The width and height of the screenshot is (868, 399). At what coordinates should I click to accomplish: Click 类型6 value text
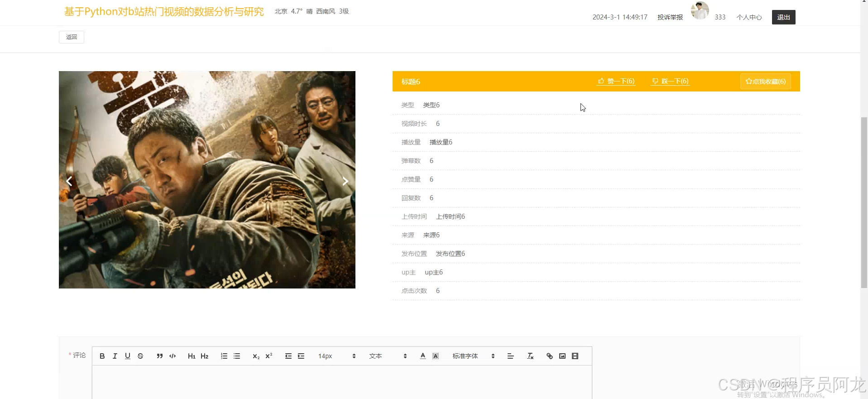[x=431, y=105]
